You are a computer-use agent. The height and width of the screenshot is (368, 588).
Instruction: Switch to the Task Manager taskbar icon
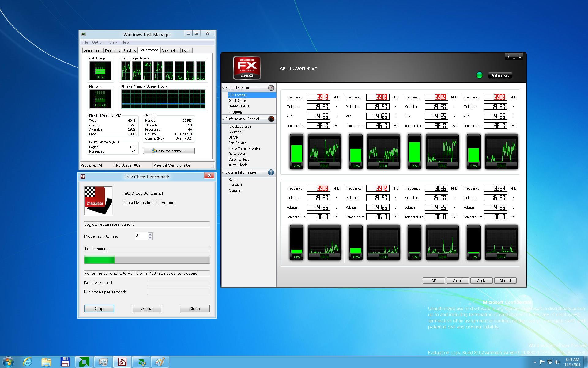[103, 362]
